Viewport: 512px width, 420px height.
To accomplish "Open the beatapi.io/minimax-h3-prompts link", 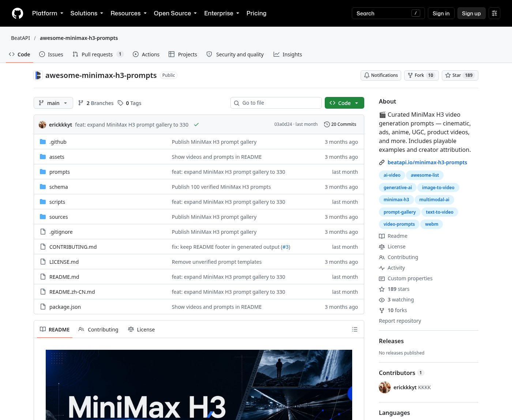I will (427, 162).
